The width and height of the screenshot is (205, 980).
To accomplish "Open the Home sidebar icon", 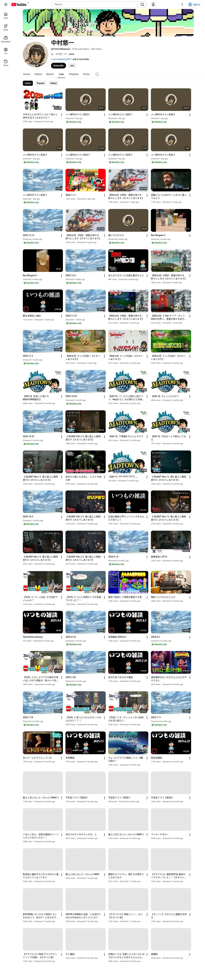I will 6,15.
